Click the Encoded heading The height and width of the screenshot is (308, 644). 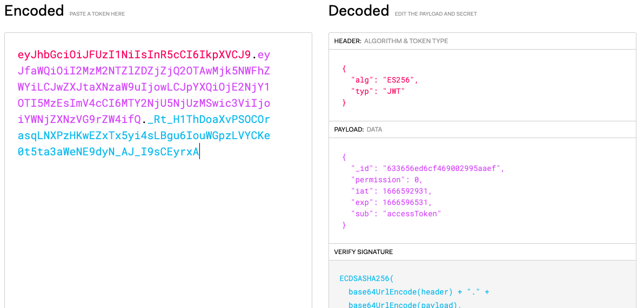click(34, 11)
